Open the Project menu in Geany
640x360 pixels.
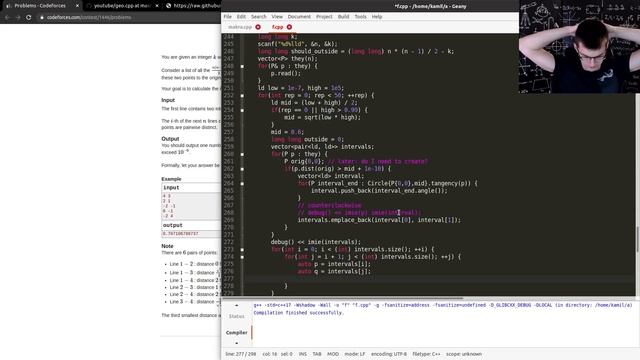point(324,17)
